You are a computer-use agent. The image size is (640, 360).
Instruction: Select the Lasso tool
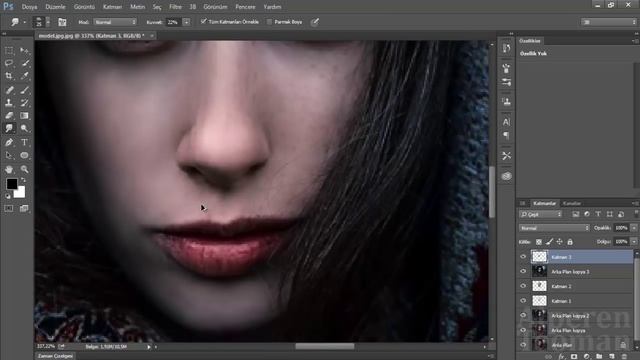9,63
